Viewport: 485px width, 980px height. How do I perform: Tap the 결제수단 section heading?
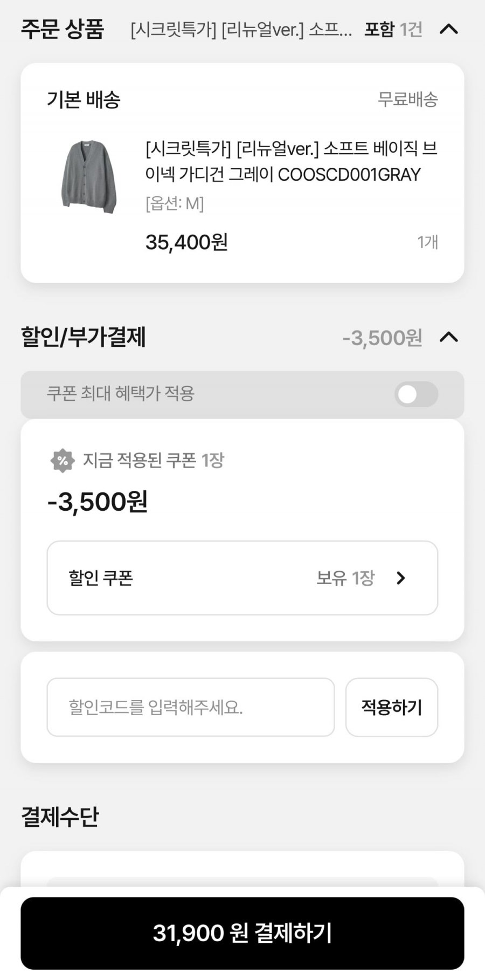tap(60, 817)
